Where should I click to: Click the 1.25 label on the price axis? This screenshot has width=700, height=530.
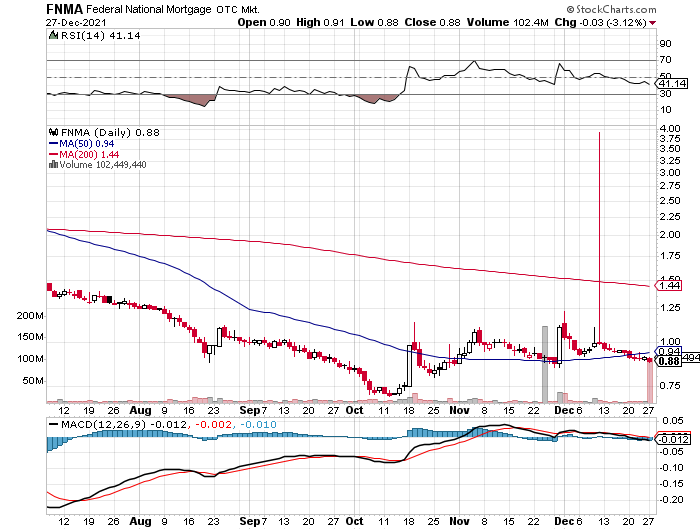click(x=670, y=308)
